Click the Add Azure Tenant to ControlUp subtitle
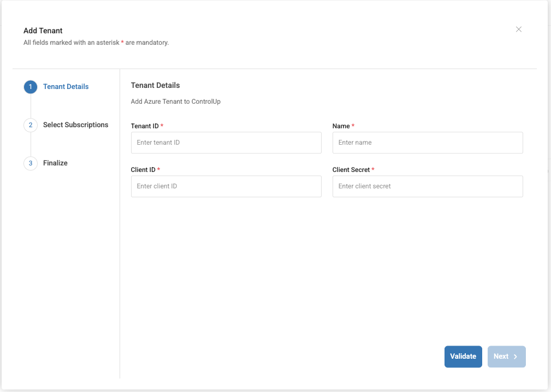 click(x=175, y=101)
